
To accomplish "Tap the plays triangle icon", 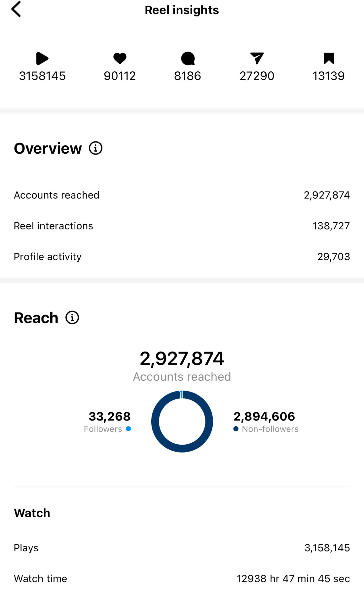I will pyautogui.click(x=42, y=59).
